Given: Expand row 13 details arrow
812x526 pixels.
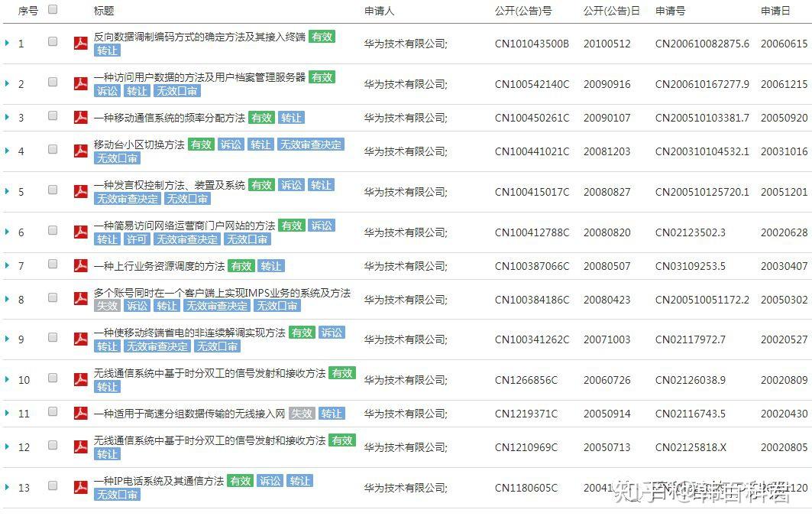Looking at the screenshot, I should (x=7, y=487).
